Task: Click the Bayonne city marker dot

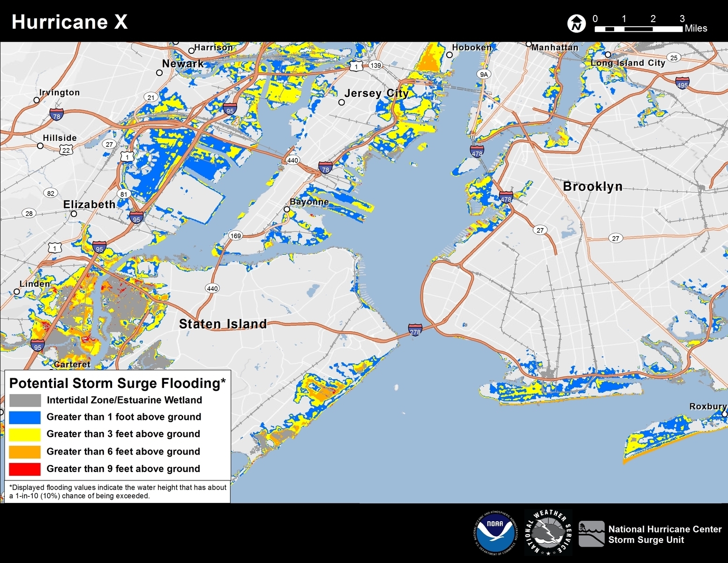Action: [x=287, y=209]
